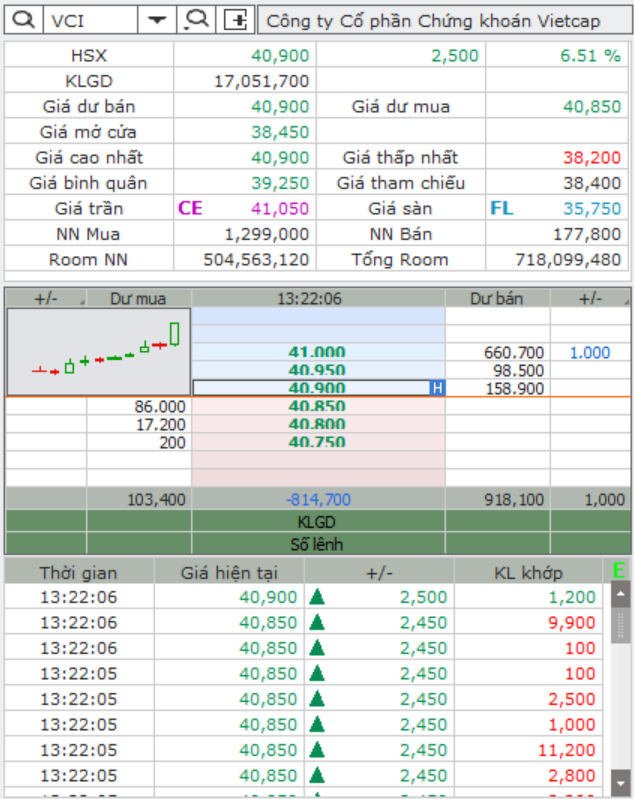Select the ask price 41.000 level

click(x=317, y=352)
